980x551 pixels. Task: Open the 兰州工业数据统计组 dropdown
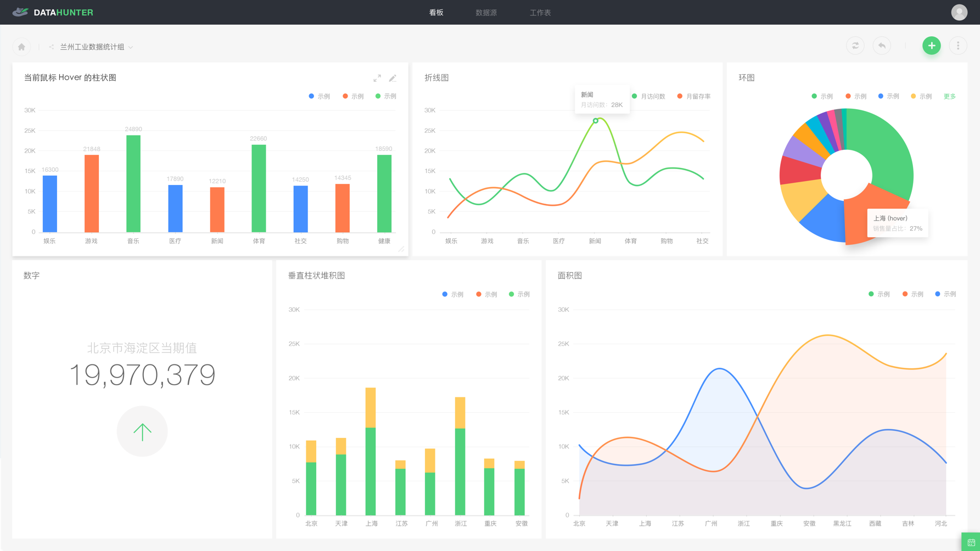130,47
